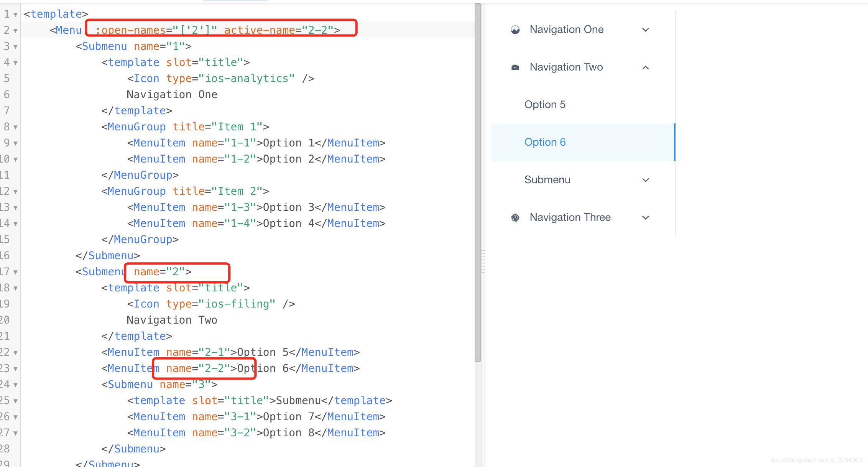The width and height of the screenshot is (868, 467).
Task: Fold code at line 2 Menu arrow
Action: point(15,31)
